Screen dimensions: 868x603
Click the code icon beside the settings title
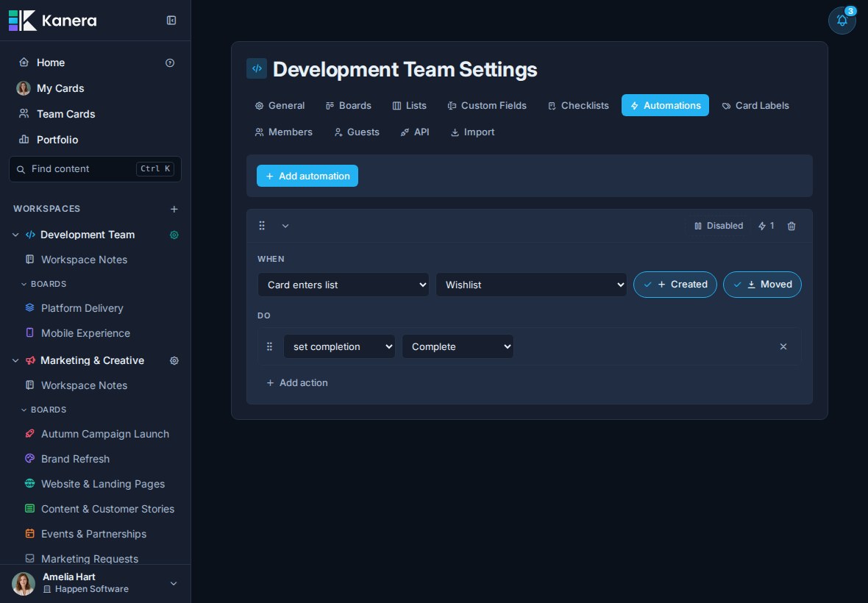[257, 68]
